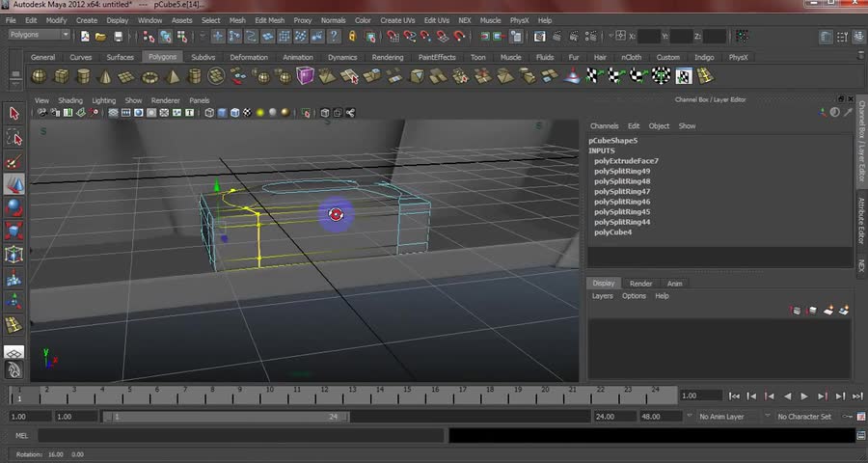Select the arrow Select tool in toolbox

click(x=14, y=114)
